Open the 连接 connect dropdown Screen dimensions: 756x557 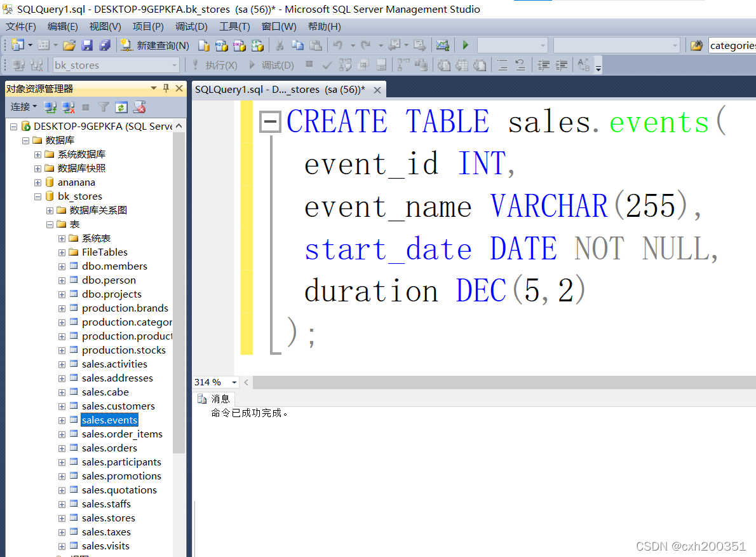(x=24, y=107)
